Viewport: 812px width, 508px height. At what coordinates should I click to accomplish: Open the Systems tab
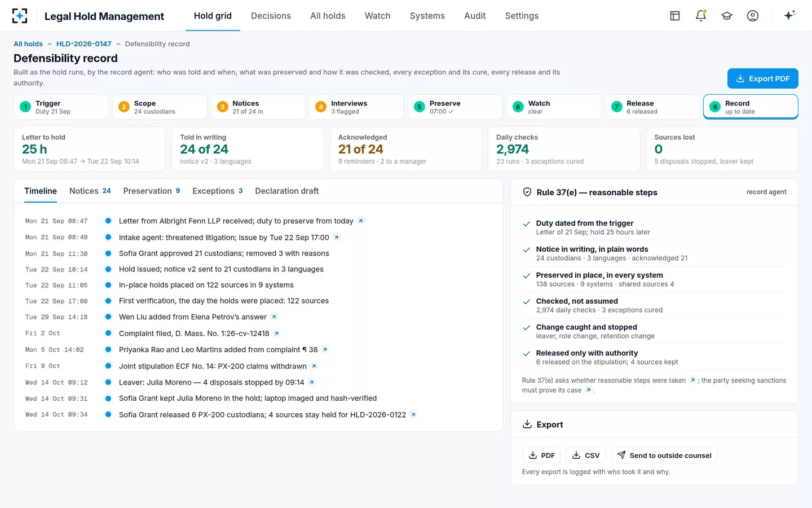click(427, 16)
